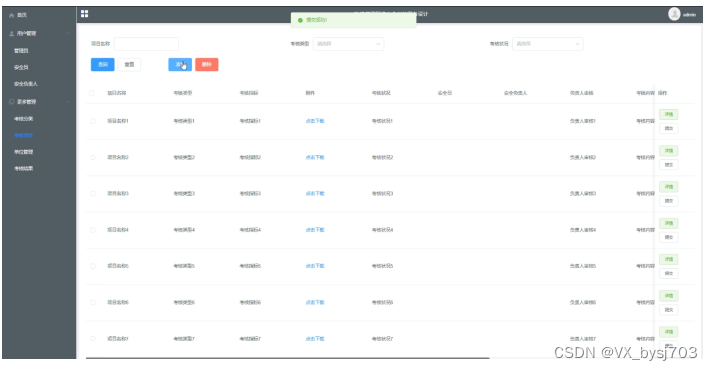Click green details button in 项目名称2 row
The width and height of the screenshot is (712, 370).
pos(669,151)
